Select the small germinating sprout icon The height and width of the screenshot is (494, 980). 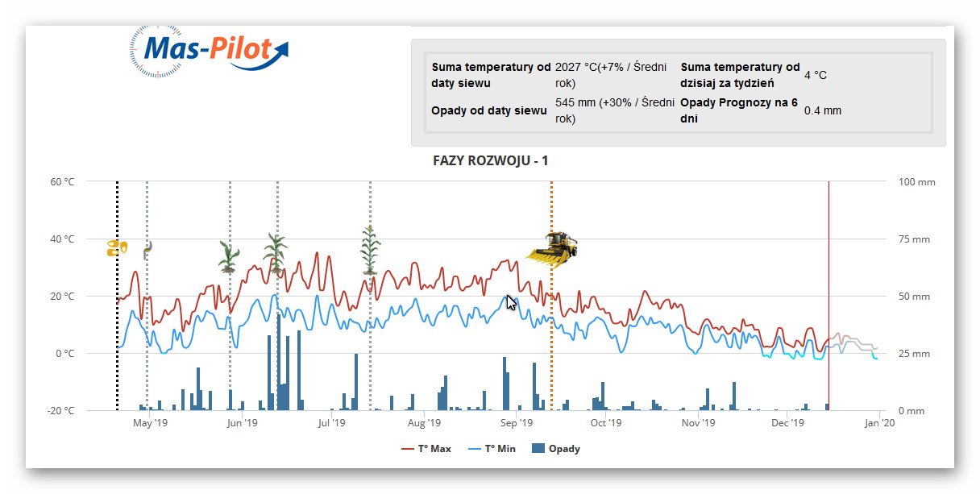147,251
